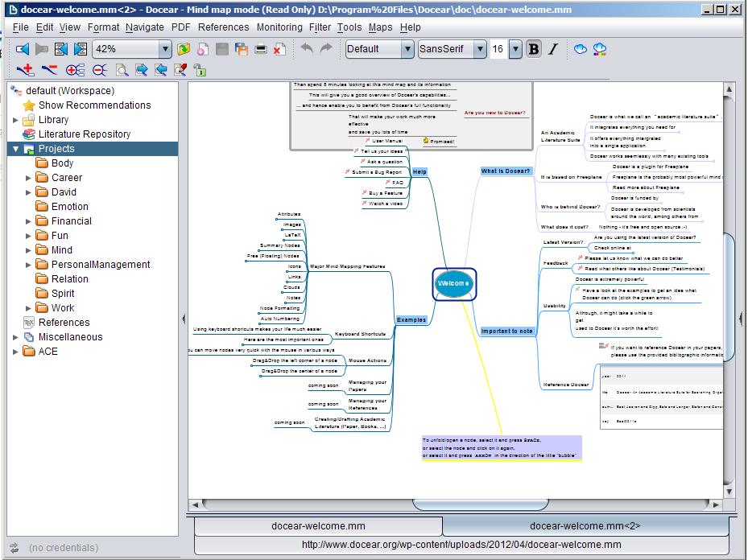Select the Examples node in the map

[x=411, y=319]
